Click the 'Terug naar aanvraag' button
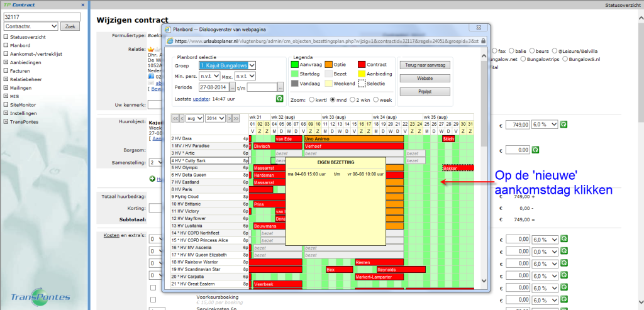Image resolution: width=644 pixels, height=310 pixels. click(x=425, y=65)
